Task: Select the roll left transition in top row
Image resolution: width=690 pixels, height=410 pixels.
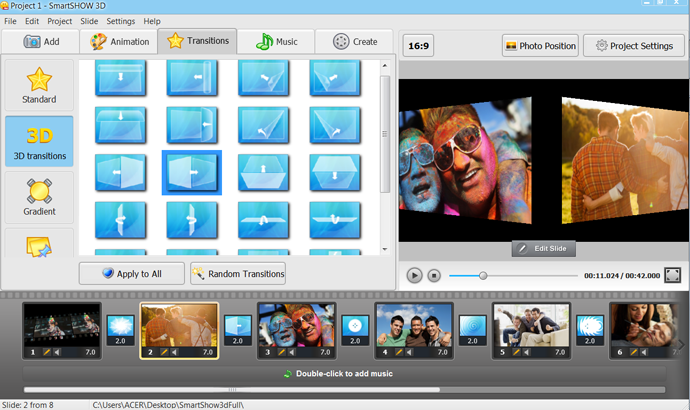Action: coord(192,78)
